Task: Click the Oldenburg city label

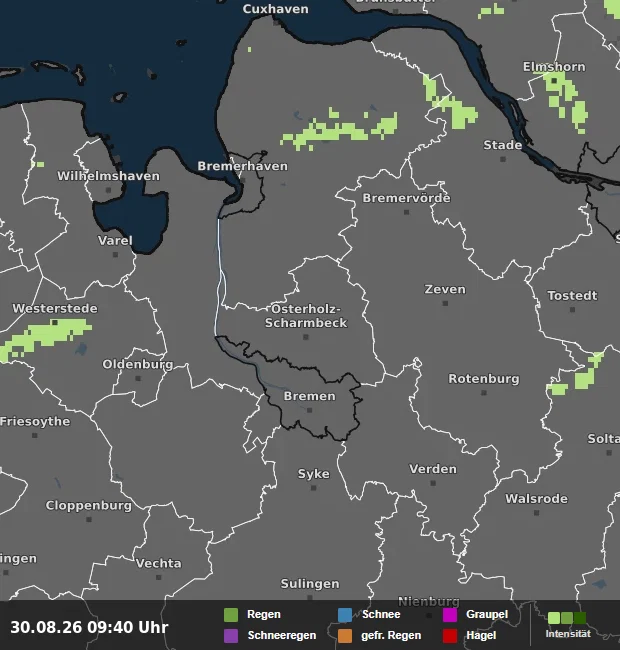Action: point(138,365)
